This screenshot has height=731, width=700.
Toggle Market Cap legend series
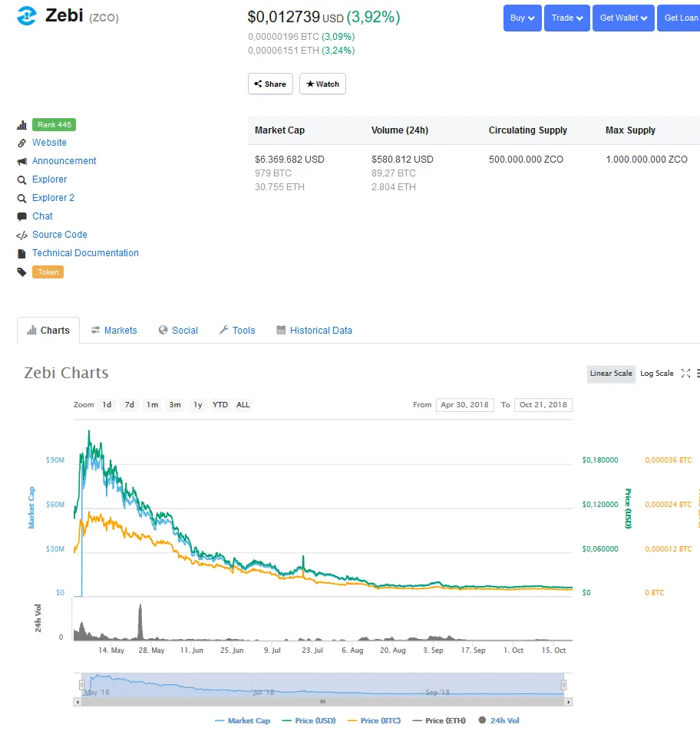(243, 721)
